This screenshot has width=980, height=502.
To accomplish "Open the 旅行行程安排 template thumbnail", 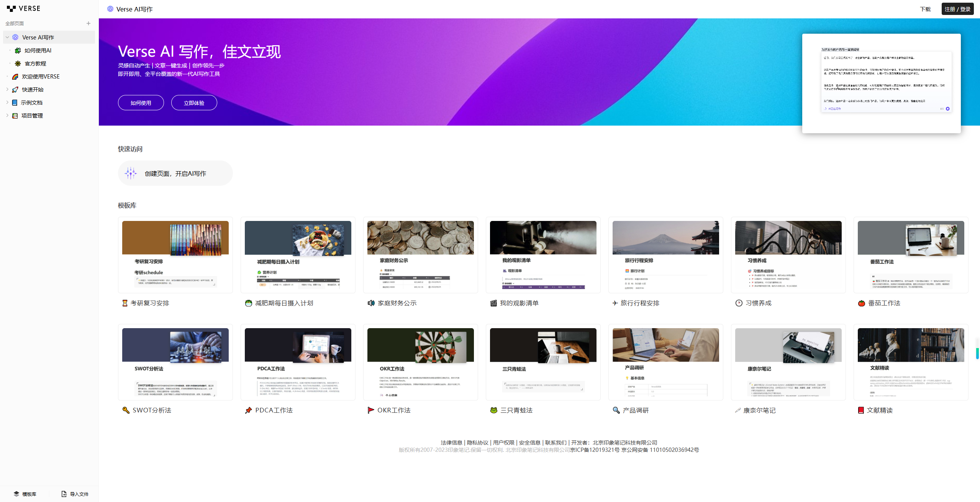I will [666, 255].
